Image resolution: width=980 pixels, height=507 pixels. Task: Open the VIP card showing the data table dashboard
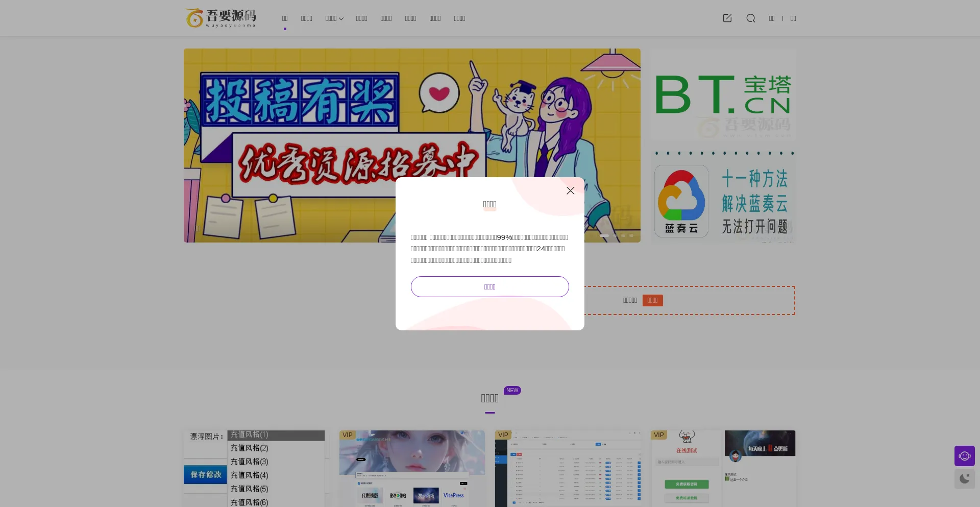[x=568, y=469]
